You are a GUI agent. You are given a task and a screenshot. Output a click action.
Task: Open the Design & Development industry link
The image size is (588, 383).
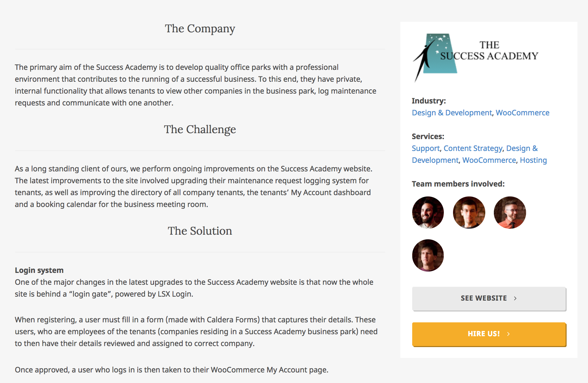coord(452,113)
